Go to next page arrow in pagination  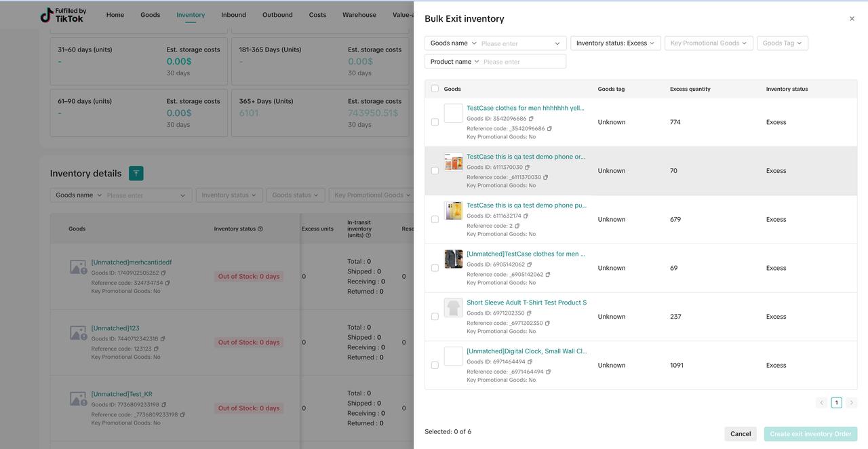[851, 403]
